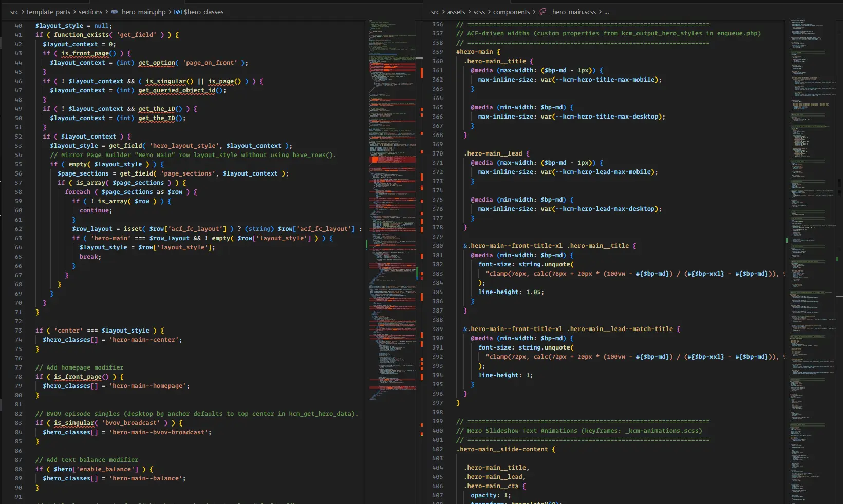The height and width of the screenshot is (504, 843).
Task: Open '_hero-main.scss' breadcrumb file list
Action: [x=573, y=12]
